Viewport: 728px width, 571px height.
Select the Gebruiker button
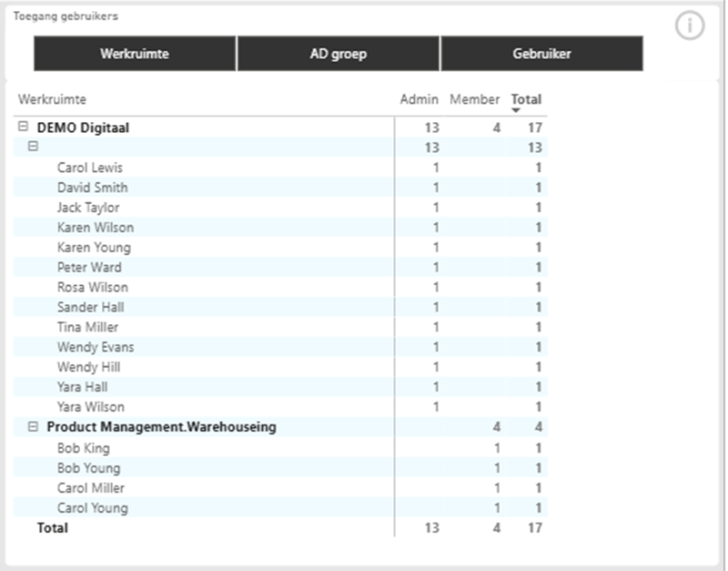coord(541,54)
